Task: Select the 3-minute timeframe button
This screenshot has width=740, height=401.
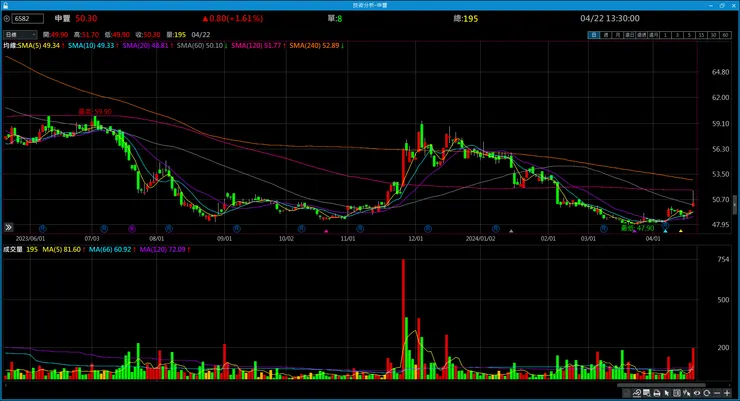Action: coord(677,35)
